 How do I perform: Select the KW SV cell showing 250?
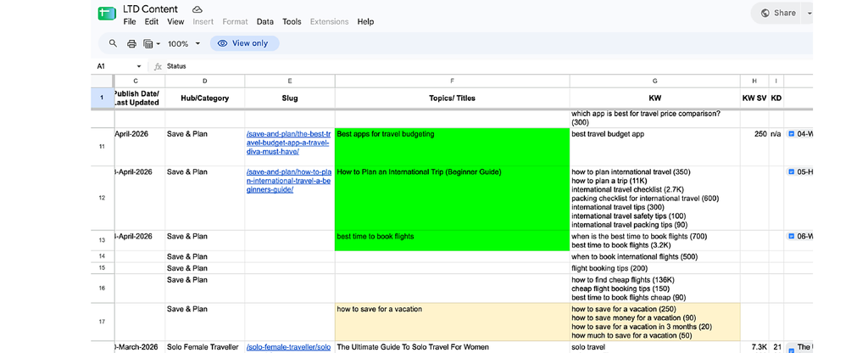754,146
